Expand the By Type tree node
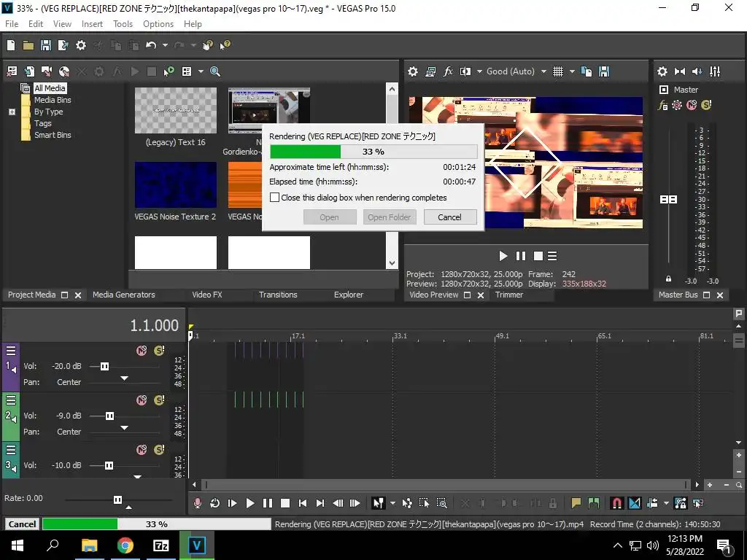Viewport: 747px width, 560px height. [12, 112]
